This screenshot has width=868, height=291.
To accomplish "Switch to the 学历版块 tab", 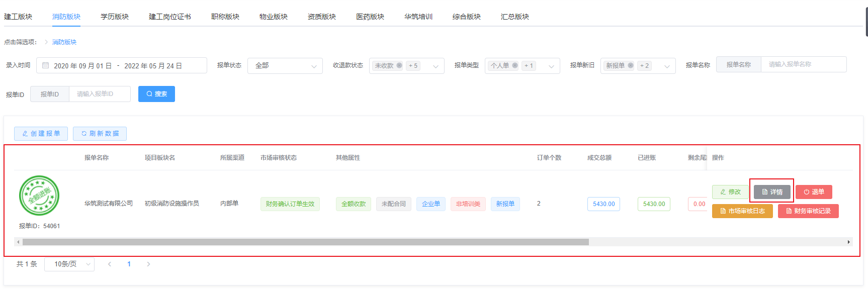I will (x=115, y=17).
